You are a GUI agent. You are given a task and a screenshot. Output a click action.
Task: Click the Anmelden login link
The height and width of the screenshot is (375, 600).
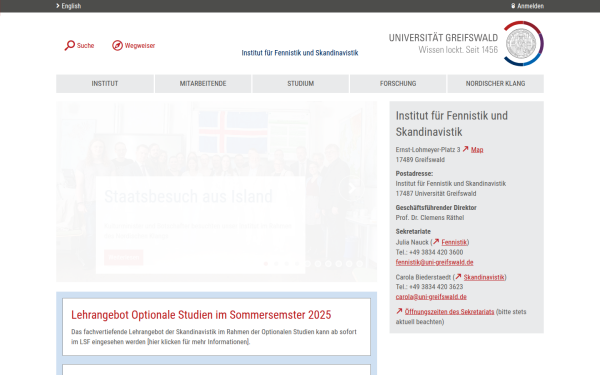click(530, 6)
